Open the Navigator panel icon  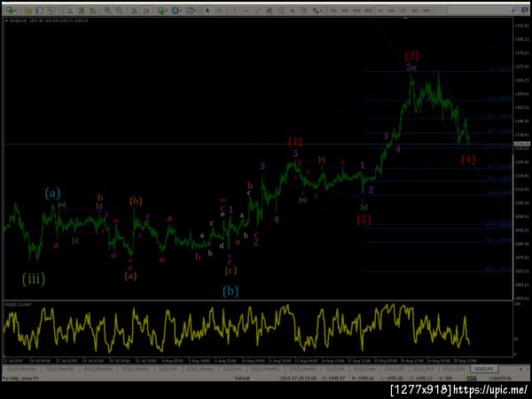click(51, 11)
